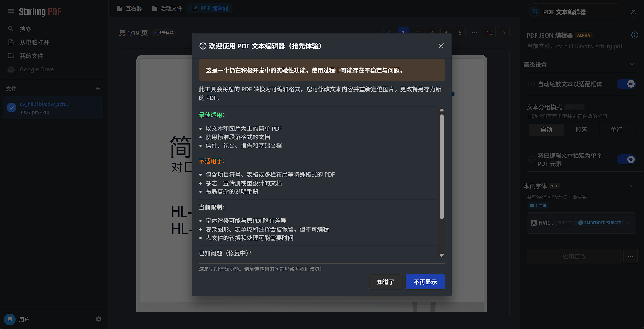
Task: Click the PDF 文本编辑器 pencil icon
Action: [534, 12]
